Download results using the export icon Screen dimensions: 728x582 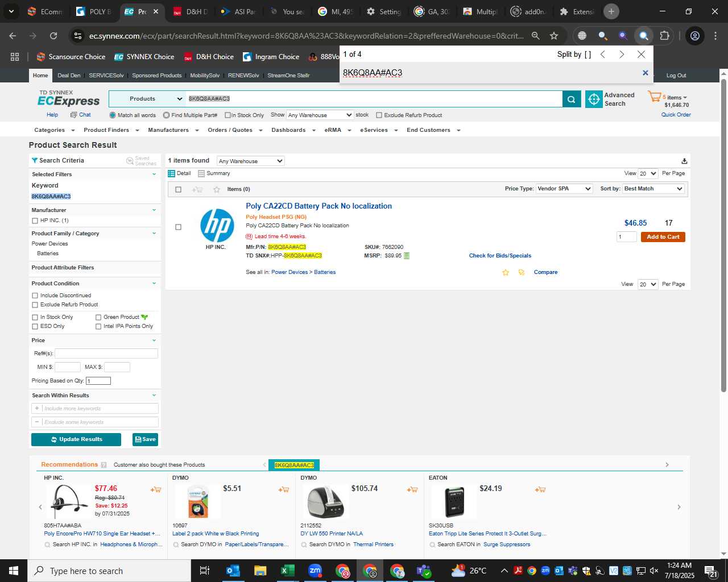684,161
